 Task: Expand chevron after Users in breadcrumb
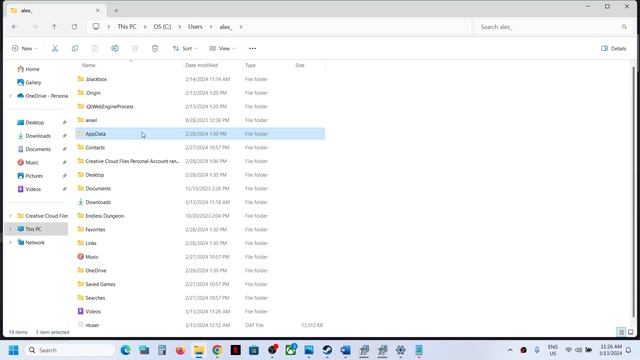211,27
